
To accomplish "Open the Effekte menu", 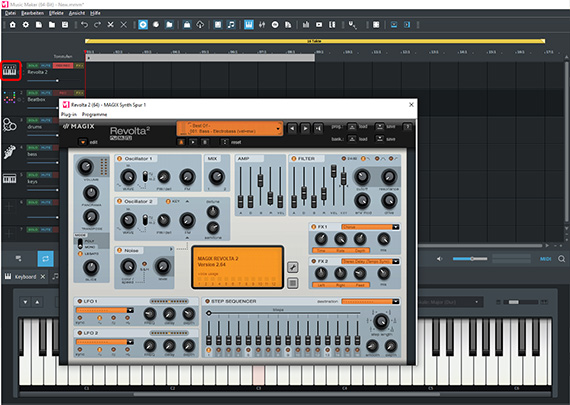I will pyautogui.click(x=56, y=13).
